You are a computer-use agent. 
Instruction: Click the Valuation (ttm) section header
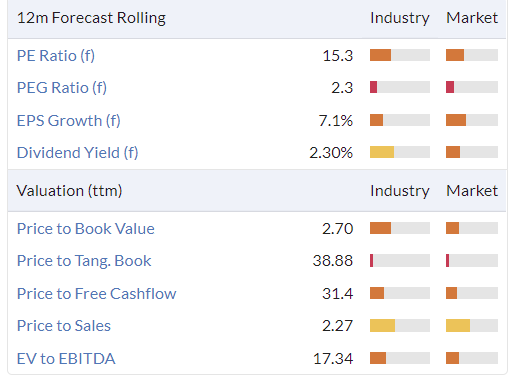[x=69, y=191]
